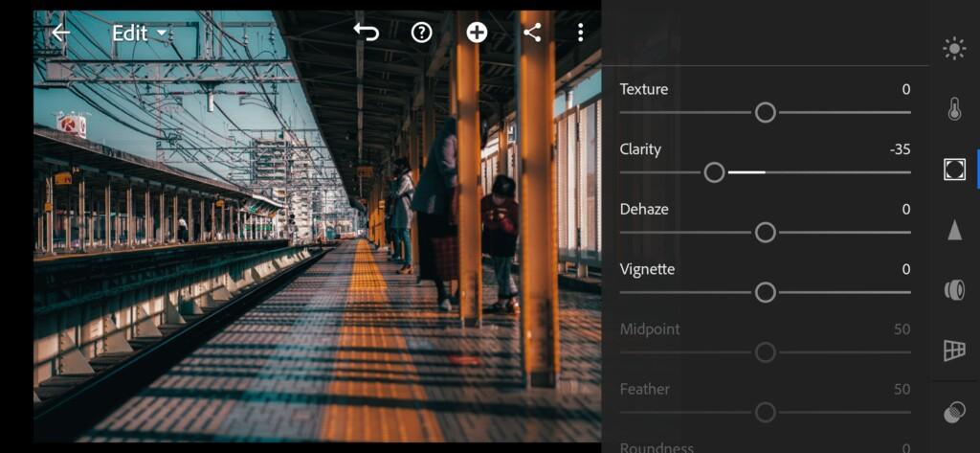Click the Midpoint value 50

pyautogui.click(x=902, y=329)
